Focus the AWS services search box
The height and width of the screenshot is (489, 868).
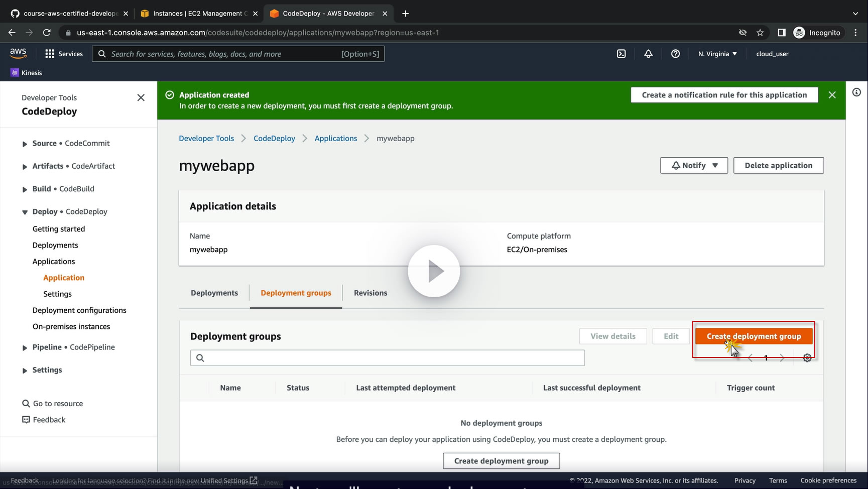pos(238,54)
